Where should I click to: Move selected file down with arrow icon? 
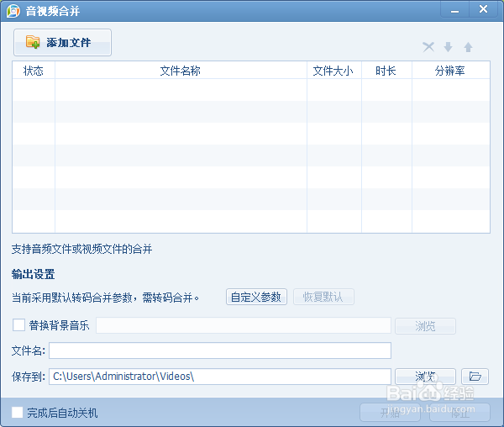point(448,47)
